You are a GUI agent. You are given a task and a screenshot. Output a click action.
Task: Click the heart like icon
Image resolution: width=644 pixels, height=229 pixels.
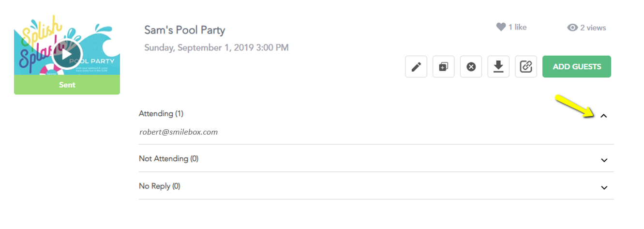(501, 27)
